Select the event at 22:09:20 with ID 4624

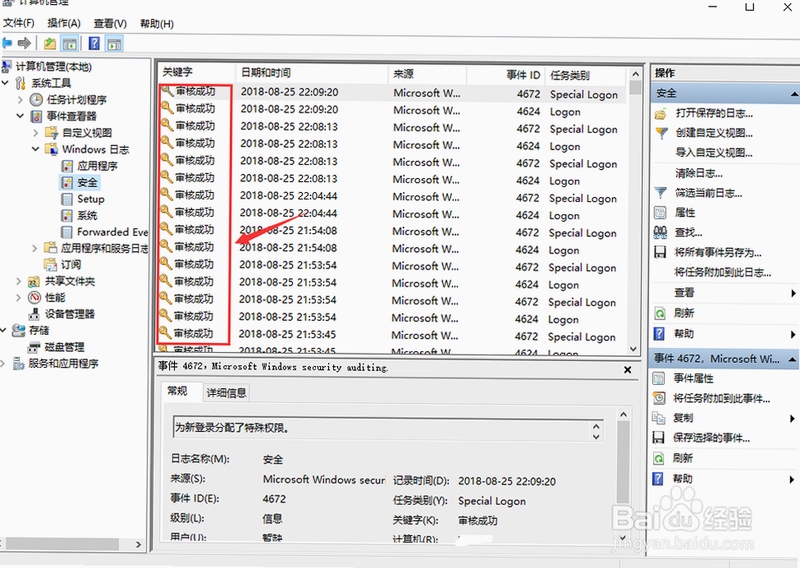coord(392,110)
